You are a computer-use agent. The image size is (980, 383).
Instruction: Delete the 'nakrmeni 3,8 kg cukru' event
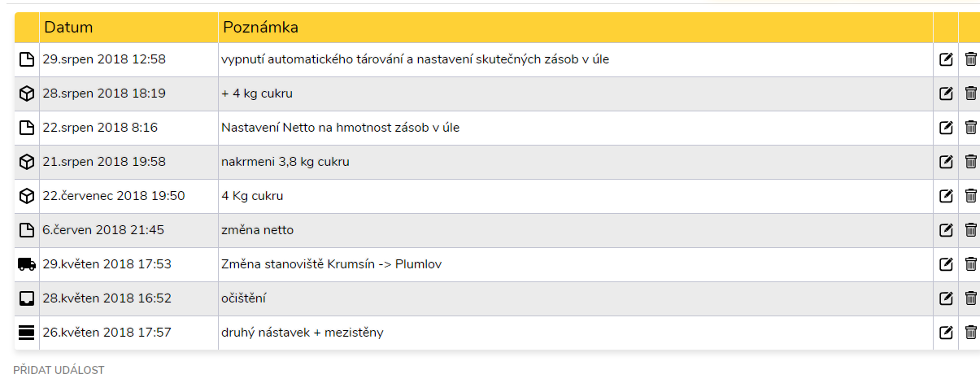click(970, 162)
